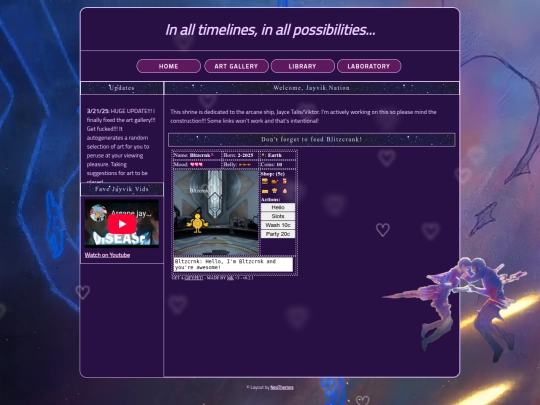Click the 'Made by' author link under the pet

click(x=230, y=278)
